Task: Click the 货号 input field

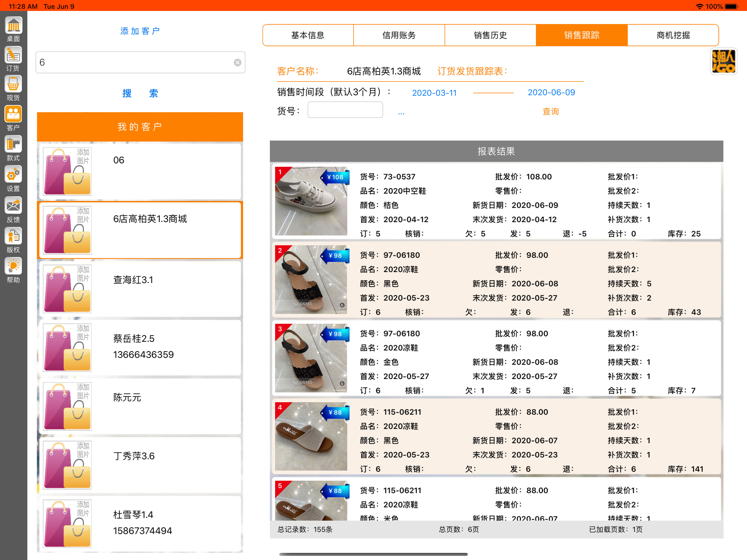Action: [x=345, y=110]
